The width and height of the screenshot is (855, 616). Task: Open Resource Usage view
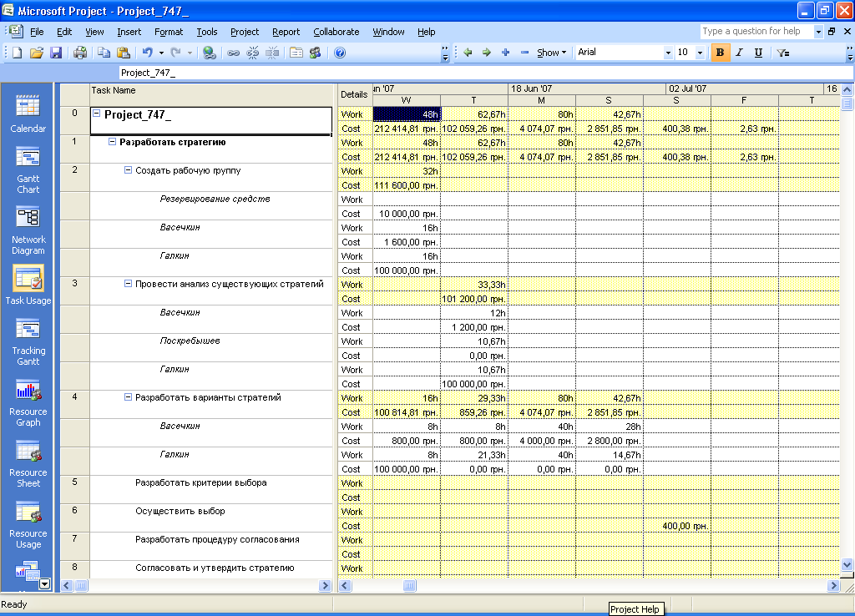coord(28,526)
